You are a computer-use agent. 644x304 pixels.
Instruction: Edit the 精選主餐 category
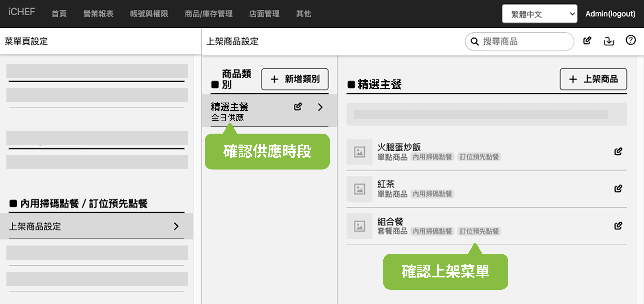click(298, 107)
